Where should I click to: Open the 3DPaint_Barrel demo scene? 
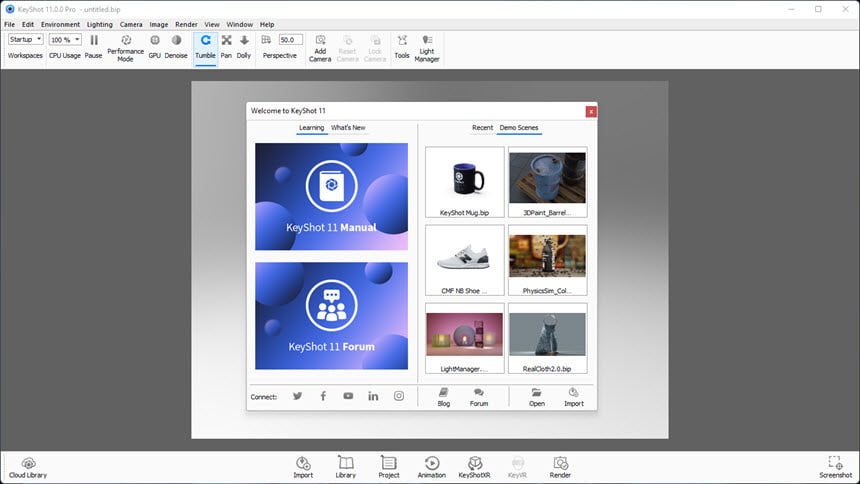[547, 182]
